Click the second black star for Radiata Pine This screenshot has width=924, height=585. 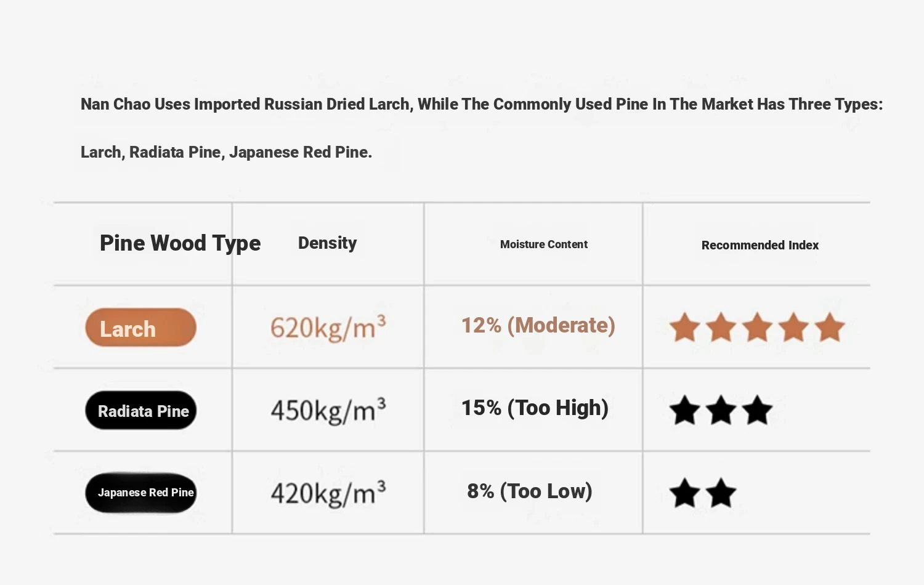tap(721, 410)
